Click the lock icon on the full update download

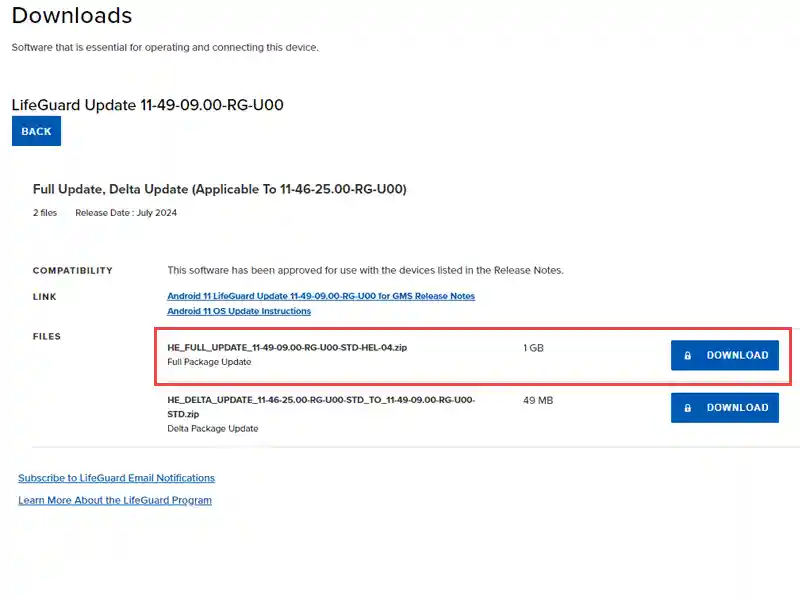tap(687, 356)
